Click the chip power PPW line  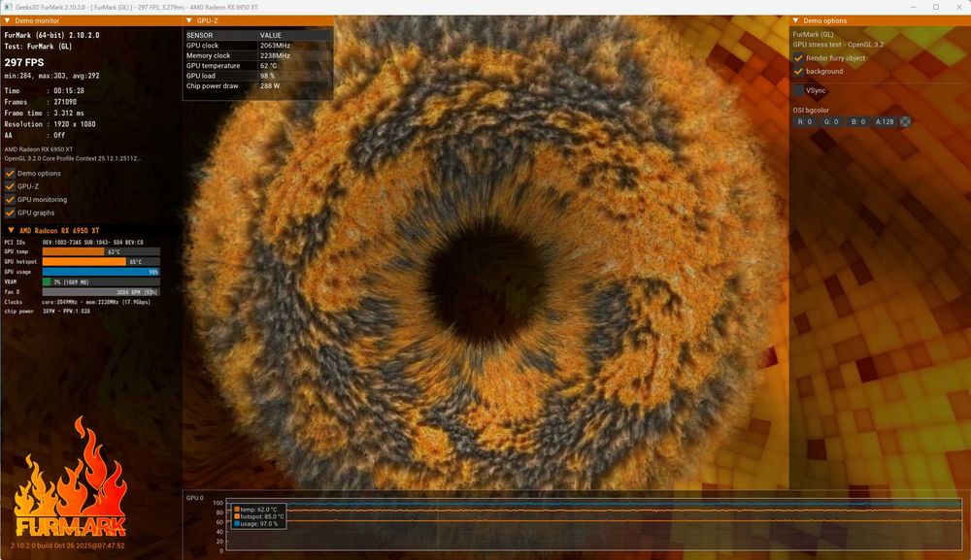point(47,312)
